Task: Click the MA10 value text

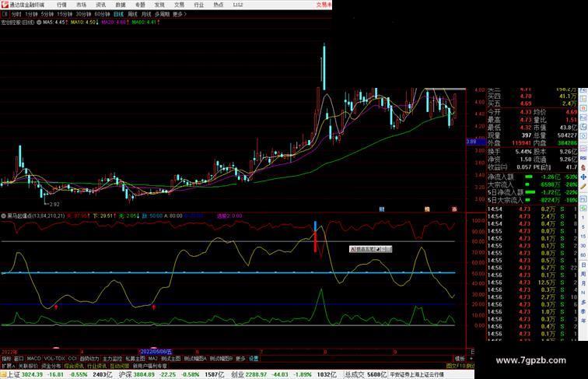Action: (x=85, y=23)
